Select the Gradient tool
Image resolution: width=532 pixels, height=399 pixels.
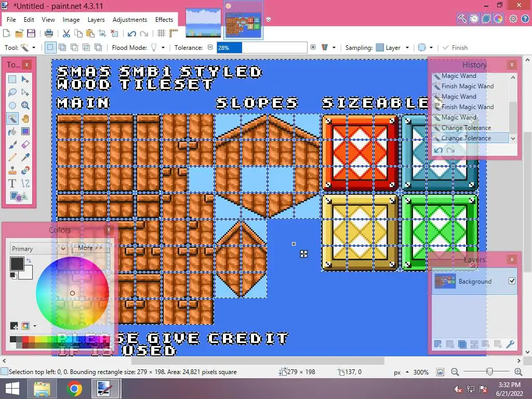coord(25,131)
